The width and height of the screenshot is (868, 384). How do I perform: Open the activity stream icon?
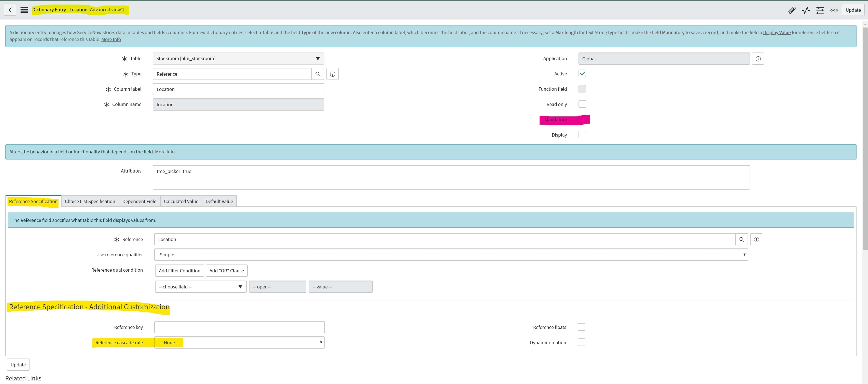pos(806,10)
